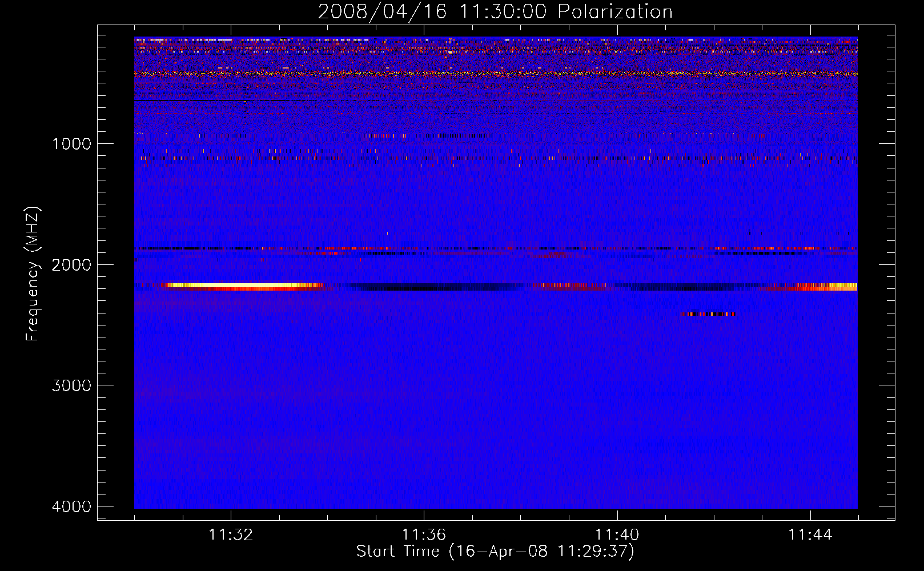The image size is (924, 571).
Task: Select the 'Frequency (MHZ)' y-axis label
Action: tap(33, 274)
